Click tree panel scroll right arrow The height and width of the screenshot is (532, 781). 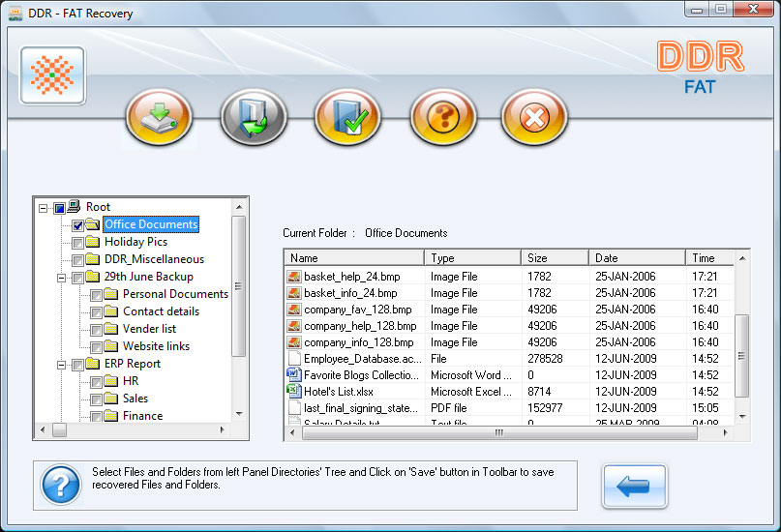tap(223, 429)
